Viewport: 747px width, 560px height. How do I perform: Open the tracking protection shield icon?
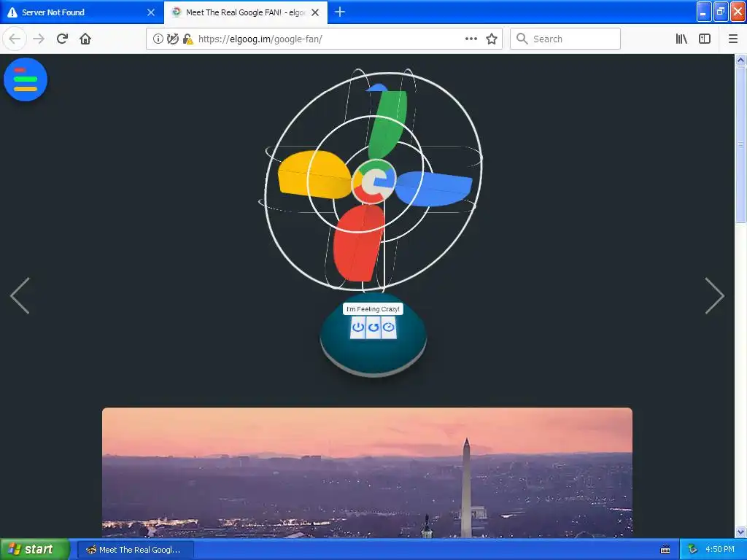(172, 39)
